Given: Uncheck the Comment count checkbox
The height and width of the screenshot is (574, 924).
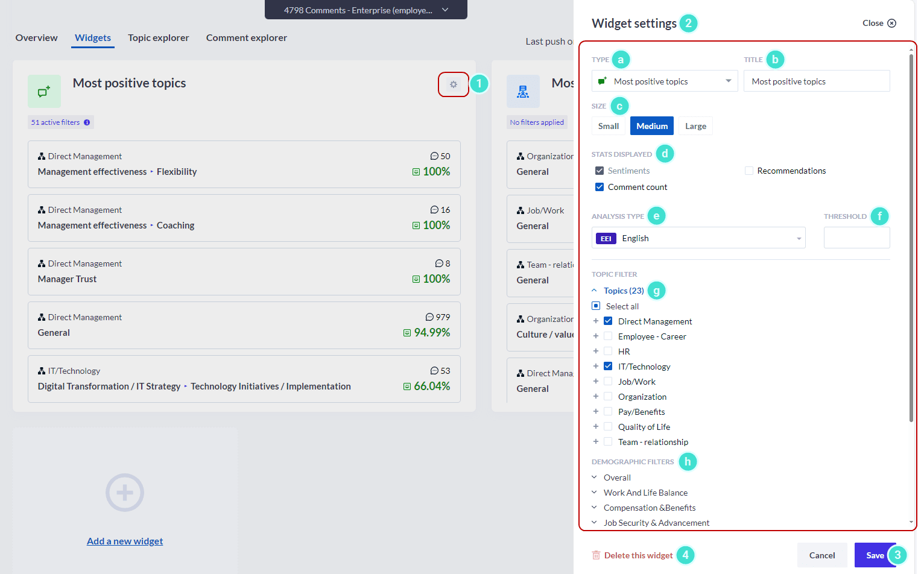Looking at the screenshot, I should point(600,188).
